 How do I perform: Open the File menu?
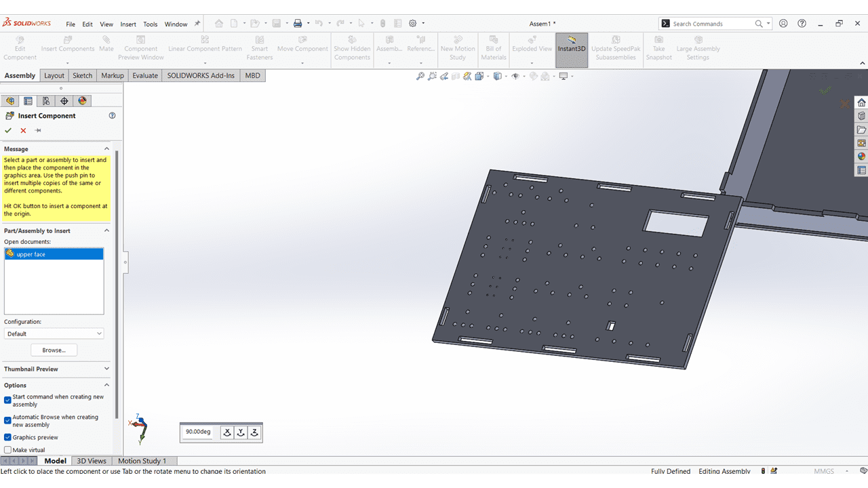pos(71,24)
